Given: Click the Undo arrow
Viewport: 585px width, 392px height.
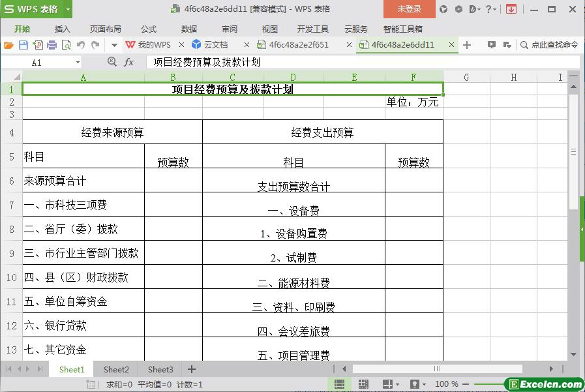Looking at the screenshot, I should [x=81, y=45].
